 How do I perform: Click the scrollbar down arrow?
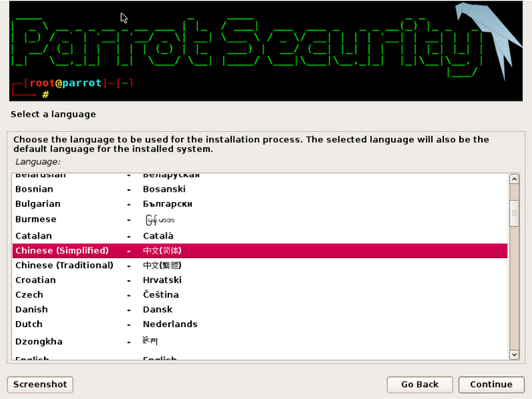(514, 354)
